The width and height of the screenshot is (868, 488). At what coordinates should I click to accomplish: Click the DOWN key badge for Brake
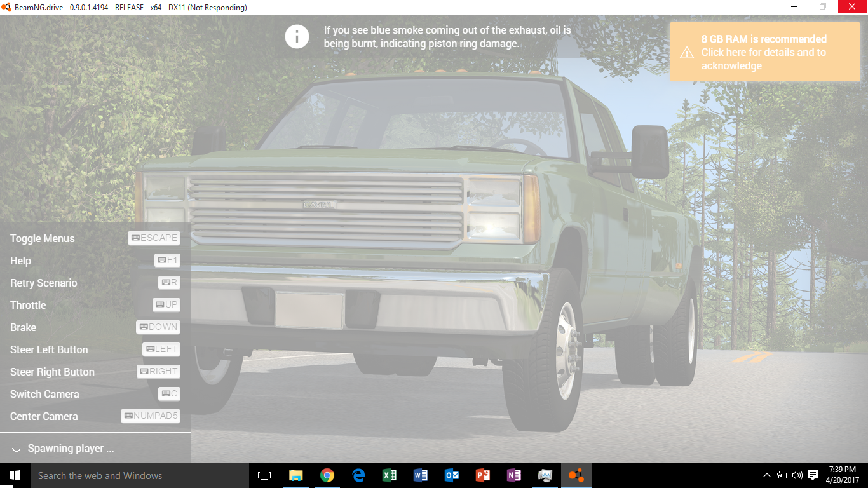click(x=158, y=327)
